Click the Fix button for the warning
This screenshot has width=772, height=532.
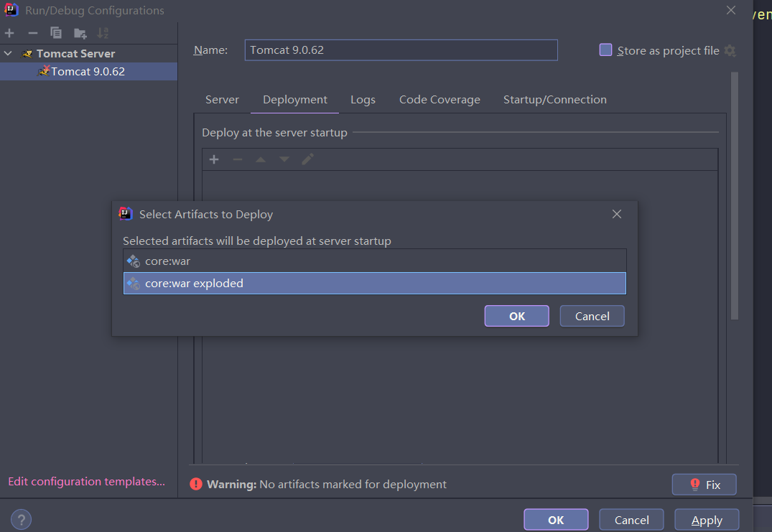tap(704, 485)
